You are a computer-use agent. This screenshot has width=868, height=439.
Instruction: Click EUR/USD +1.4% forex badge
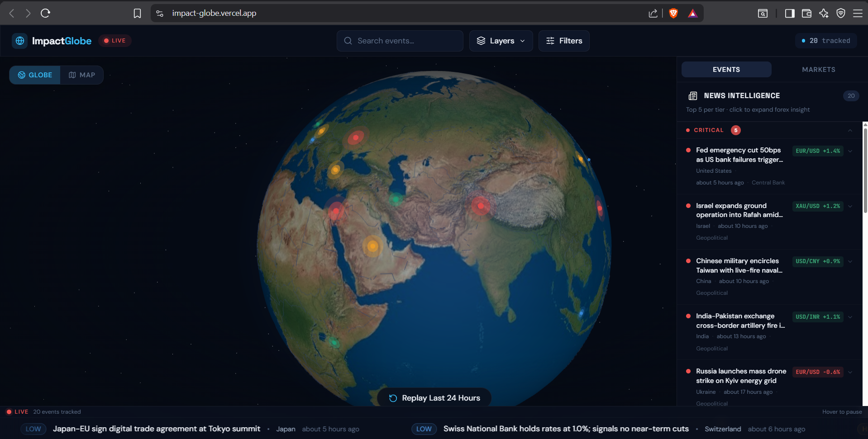pyautogui.click(x=818, y=151)
